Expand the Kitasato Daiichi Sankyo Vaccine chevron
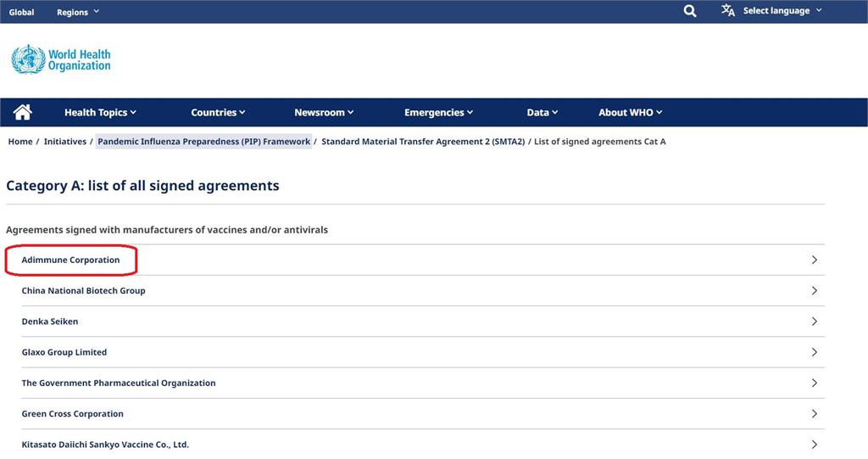Image resolution: width=868 pixels, height=459 pixels. point(815,445)
